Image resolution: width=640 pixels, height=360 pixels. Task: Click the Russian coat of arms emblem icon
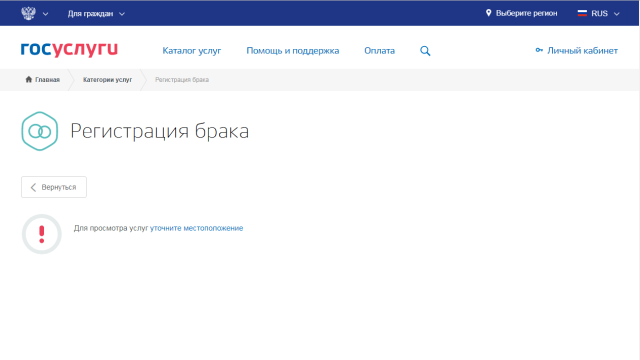point(28,13)
